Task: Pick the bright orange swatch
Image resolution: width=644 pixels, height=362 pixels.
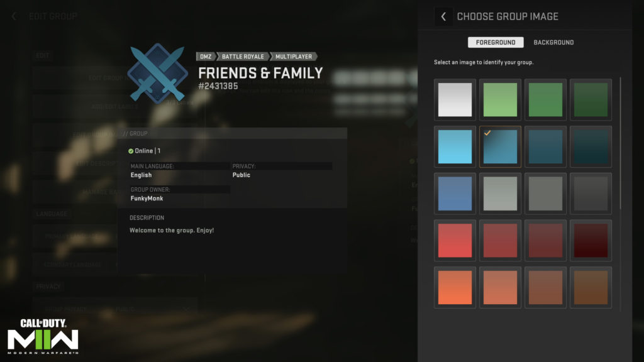Action: (455, 287)
